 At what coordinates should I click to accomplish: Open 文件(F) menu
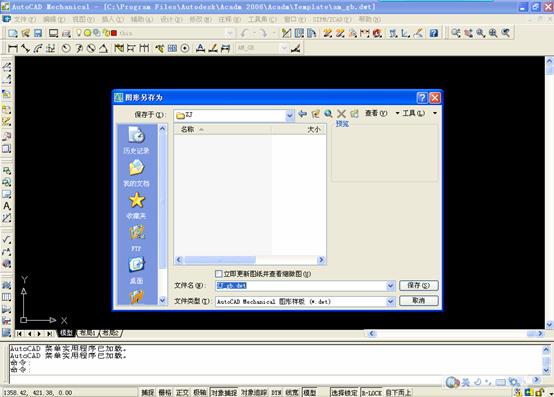click(x=25, y=19)
